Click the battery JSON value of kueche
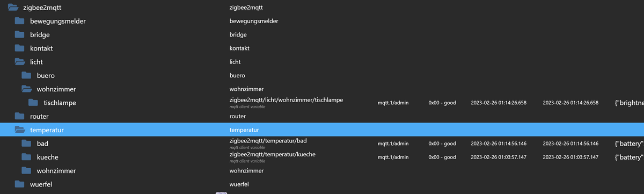This screenshot has height=194, width=644. pyautogui.click(x=628, y=157)
